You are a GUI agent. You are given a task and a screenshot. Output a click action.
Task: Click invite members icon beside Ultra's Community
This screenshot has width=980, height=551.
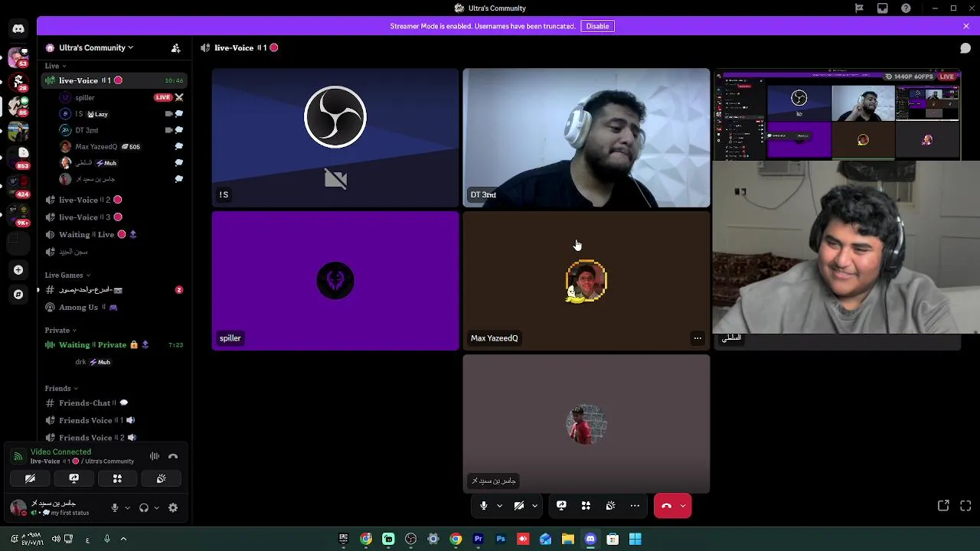175,47
